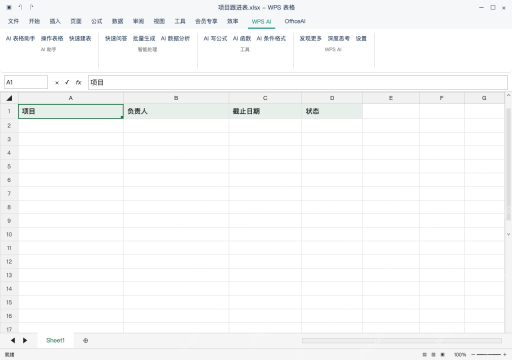Screen dimensions: 512x360
Task: Start AI 写公式
Action: coord(215,39)
